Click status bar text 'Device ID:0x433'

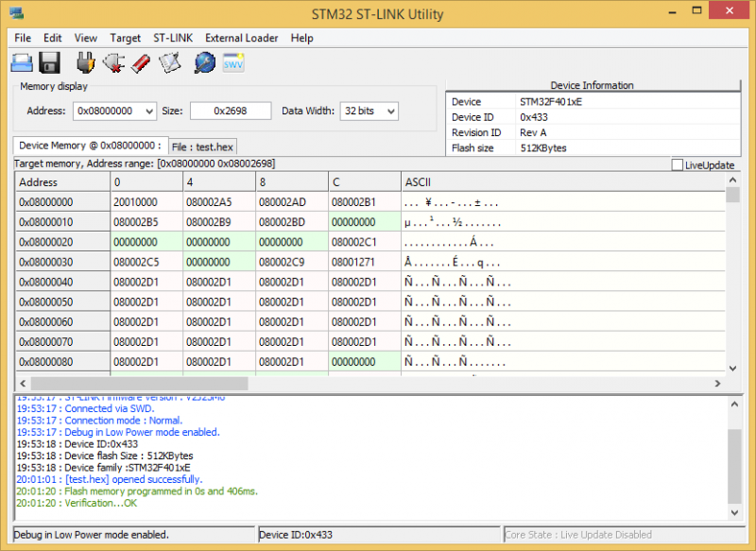coord(296,535)
